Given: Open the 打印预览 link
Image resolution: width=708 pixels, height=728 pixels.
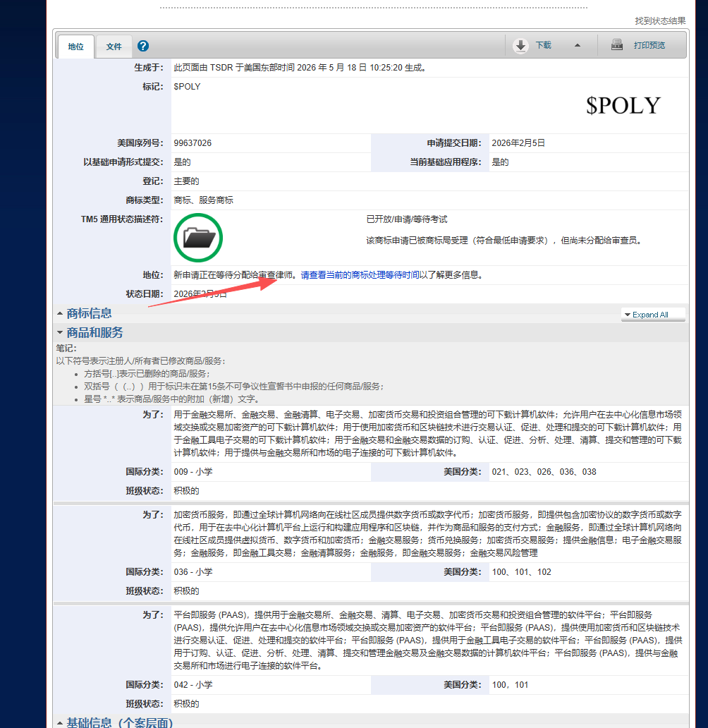Looking at the screenshot, I should click(649, 45).
